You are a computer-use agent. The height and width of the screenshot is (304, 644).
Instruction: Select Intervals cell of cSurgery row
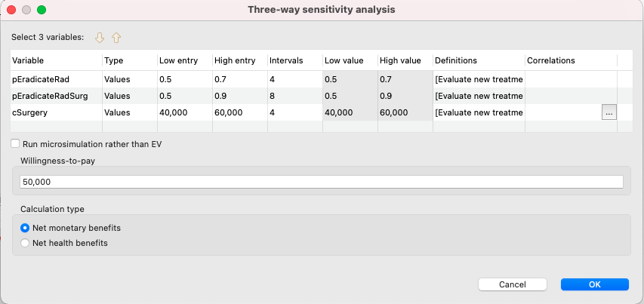(295, 112)
